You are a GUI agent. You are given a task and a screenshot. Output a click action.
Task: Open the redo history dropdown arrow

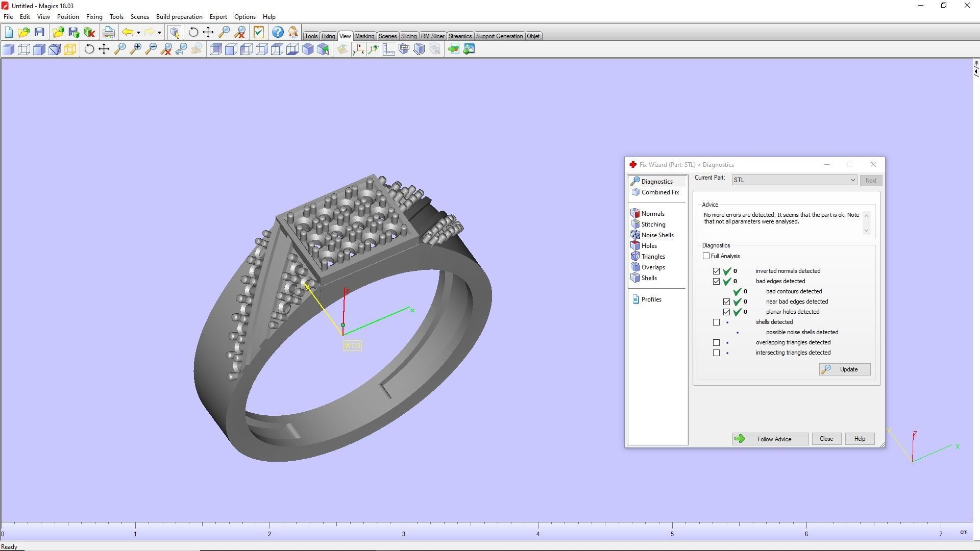point(159,33)
